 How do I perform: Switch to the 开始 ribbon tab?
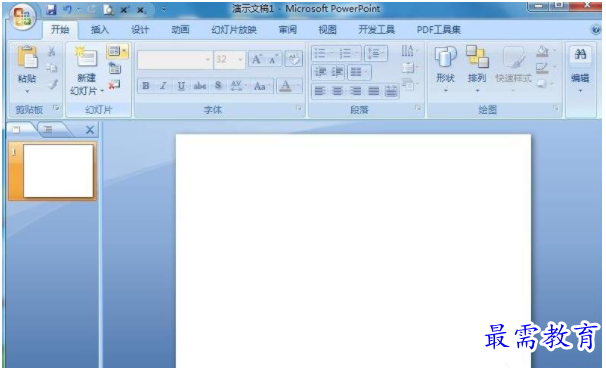60,29
